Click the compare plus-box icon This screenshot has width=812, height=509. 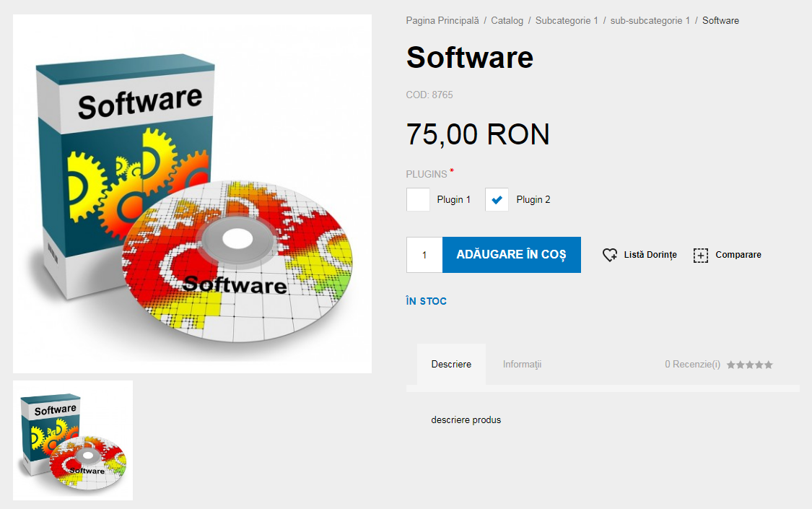pos(701,255)
